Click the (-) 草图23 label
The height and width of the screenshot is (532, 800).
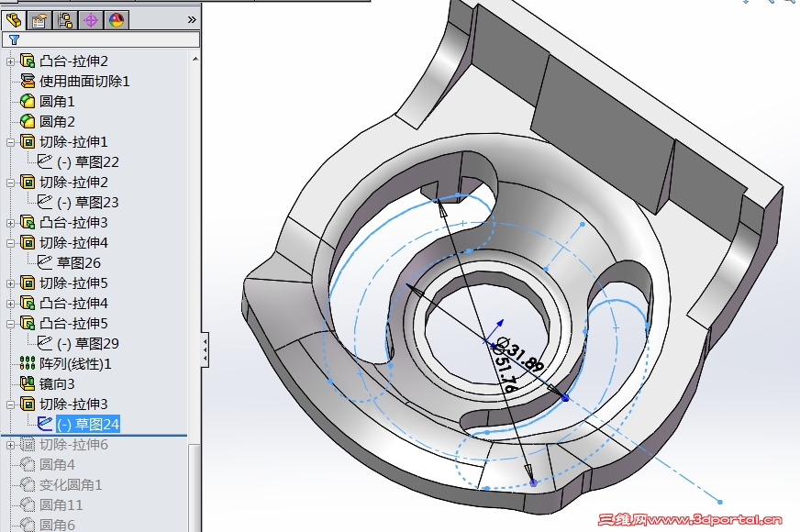tap(88, 203)
